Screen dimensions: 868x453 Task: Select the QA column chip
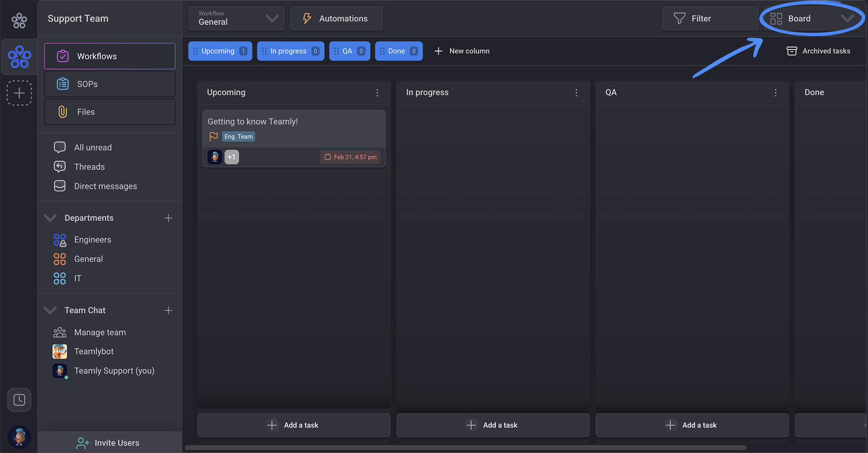349,51
